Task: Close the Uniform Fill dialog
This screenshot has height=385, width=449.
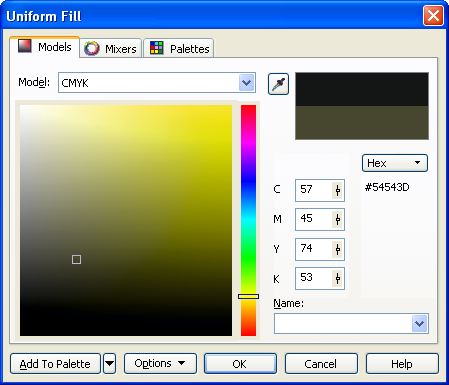Action: (x=433, y=15)
